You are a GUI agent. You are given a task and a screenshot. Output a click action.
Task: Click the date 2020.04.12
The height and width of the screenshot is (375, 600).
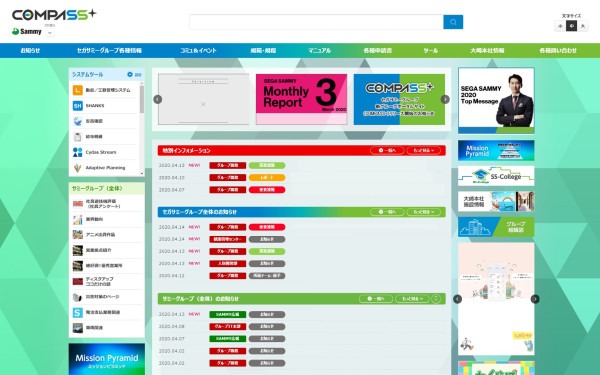coord(172,276)
